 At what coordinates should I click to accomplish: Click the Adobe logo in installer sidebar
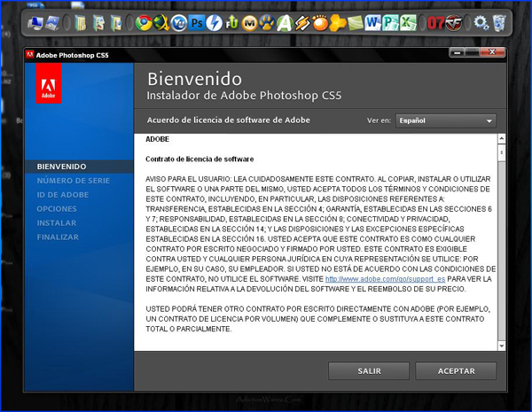(x=49, y=83)
